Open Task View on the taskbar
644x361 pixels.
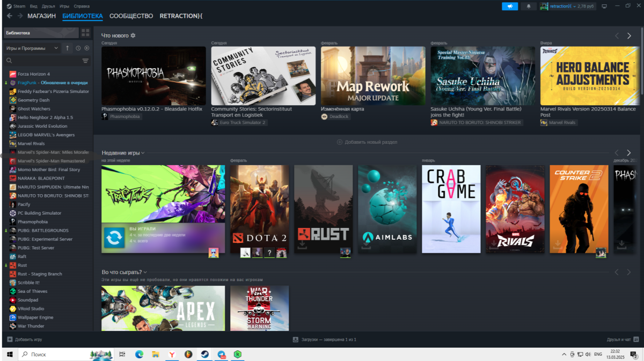coord(122,355)
